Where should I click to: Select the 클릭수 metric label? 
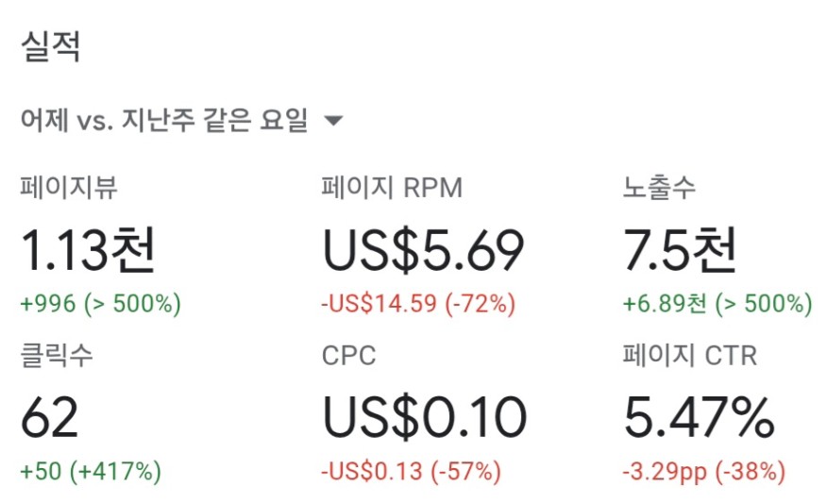click(57, 355)
